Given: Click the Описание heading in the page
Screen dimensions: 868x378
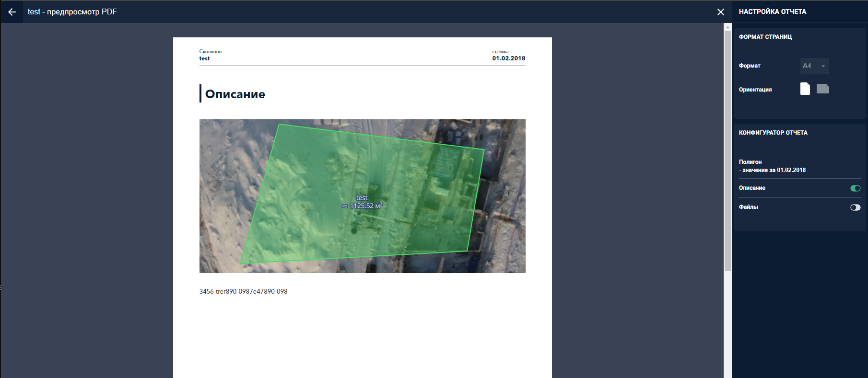Looking at the screenshot, I should click(x=235, y=94).
